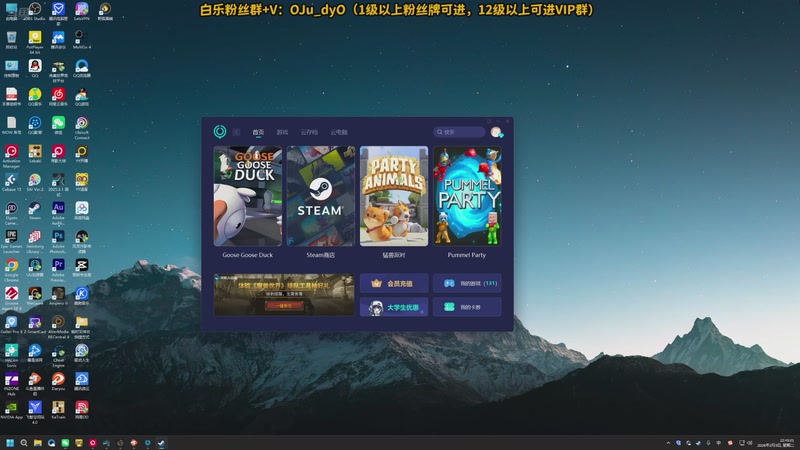Open the Cubase 13 desktop icon
This screenshot has width=800, height=450.
[x=11, y=183]
